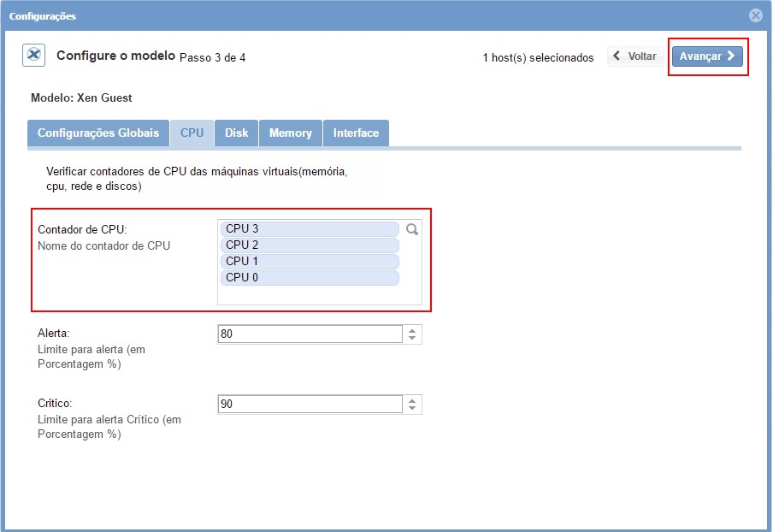Decrease Alerta value with down arrow
The height and width of the screenshot is (532, 773).
pyautogui.click(x=412, y=339)
